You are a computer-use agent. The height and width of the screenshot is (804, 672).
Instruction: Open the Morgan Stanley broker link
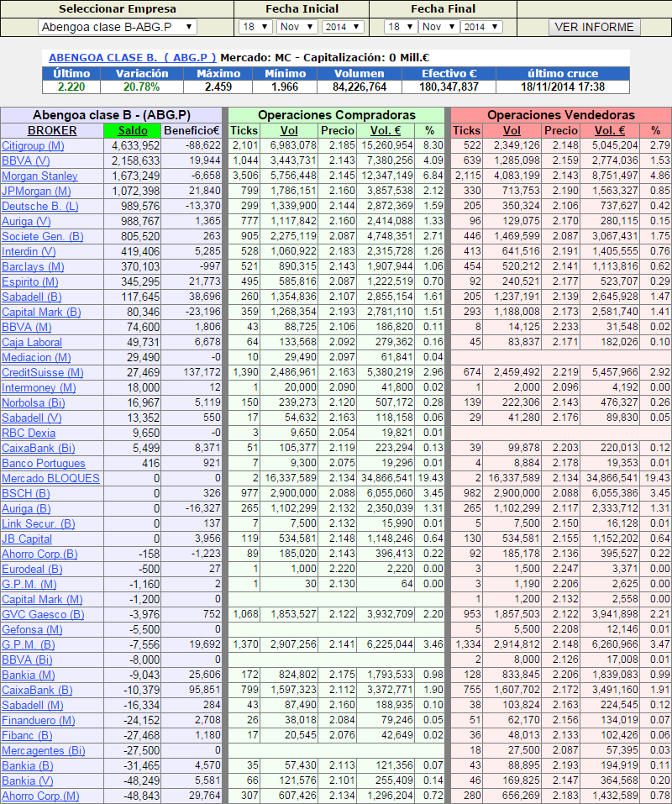pos(39,176)
